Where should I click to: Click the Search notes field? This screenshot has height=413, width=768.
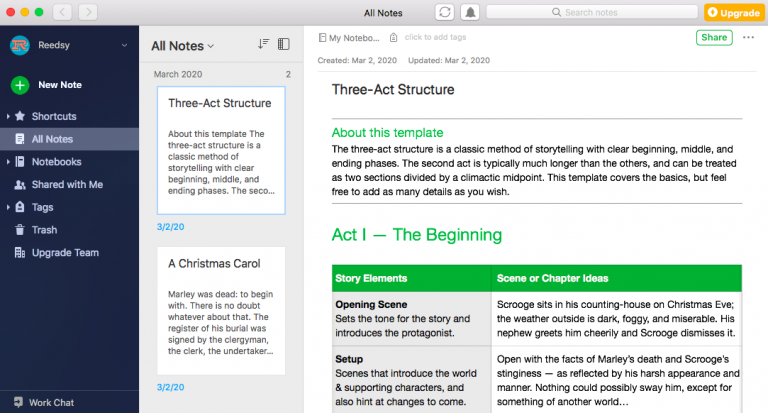[x=592, y=12]
